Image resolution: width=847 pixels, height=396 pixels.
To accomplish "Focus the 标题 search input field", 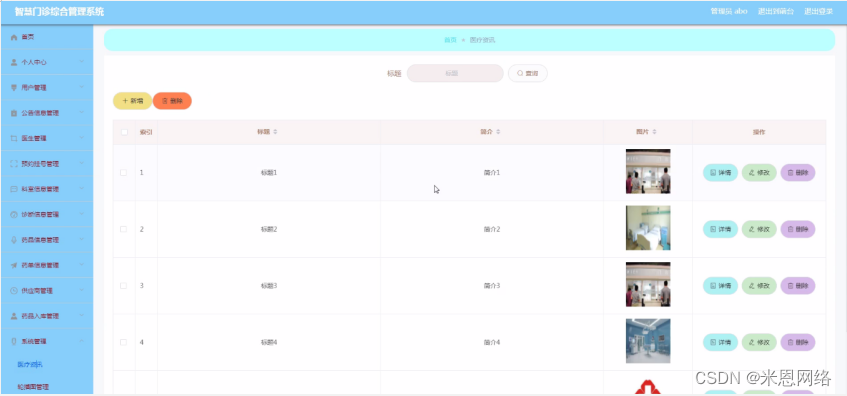I will tap(455, 73).
